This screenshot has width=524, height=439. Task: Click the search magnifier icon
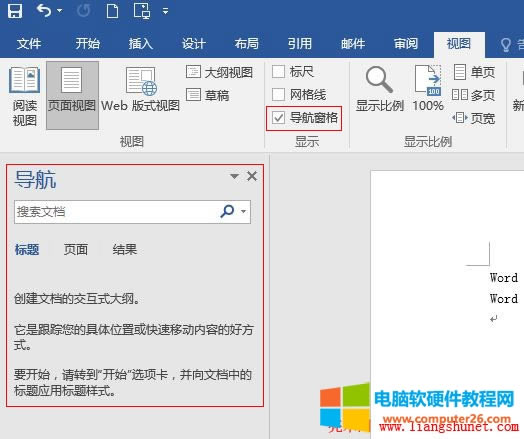[227, 211]
